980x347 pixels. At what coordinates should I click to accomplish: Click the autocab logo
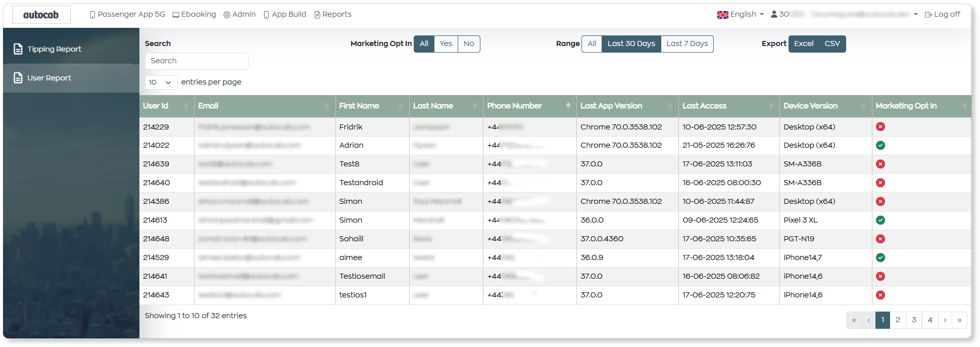41,15
